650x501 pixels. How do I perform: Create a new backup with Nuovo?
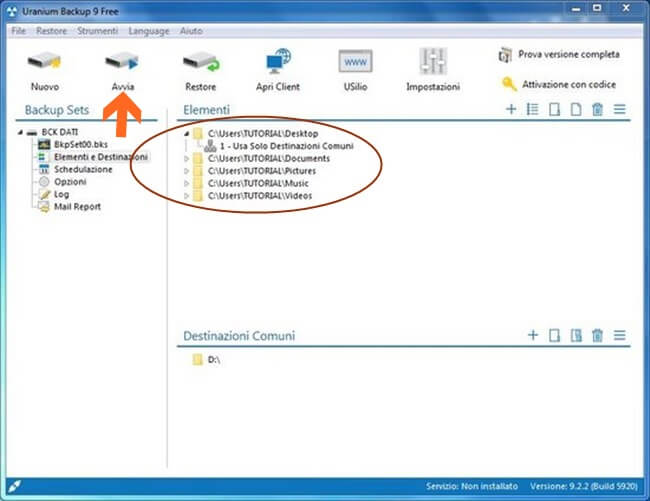[x=44, y=71]
